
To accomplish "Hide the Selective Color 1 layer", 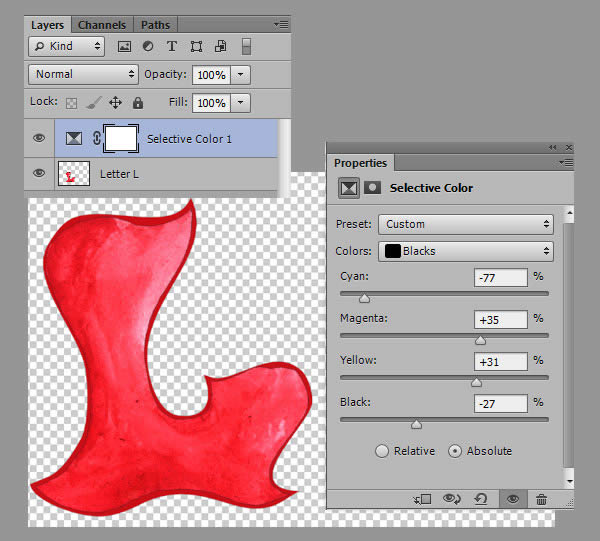I will tap(39, 138).
